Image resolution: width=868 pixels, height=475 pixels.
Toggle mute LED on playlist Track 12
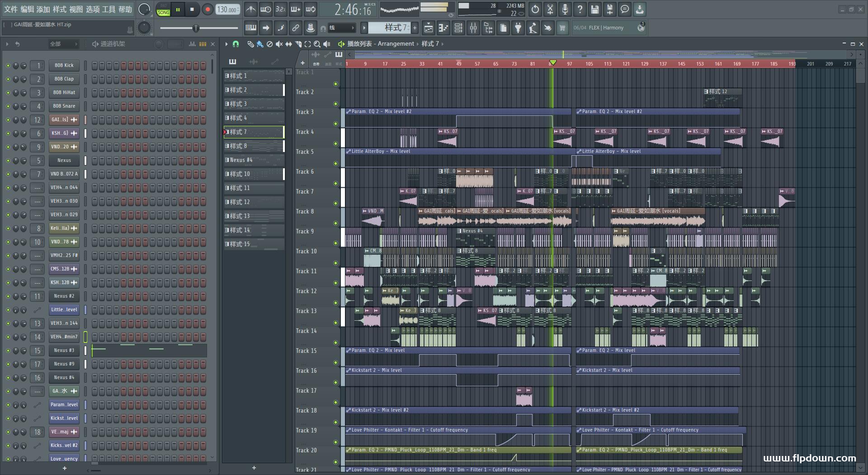click(335, 303)
